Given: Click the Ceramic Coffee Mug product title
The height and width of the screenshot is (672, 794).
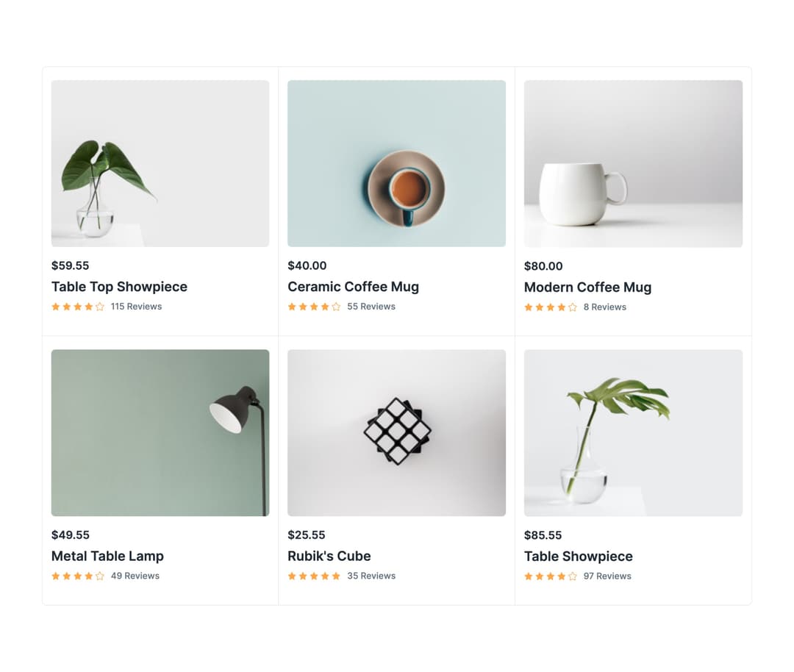Looking at the screenshot, I should 353,287.
